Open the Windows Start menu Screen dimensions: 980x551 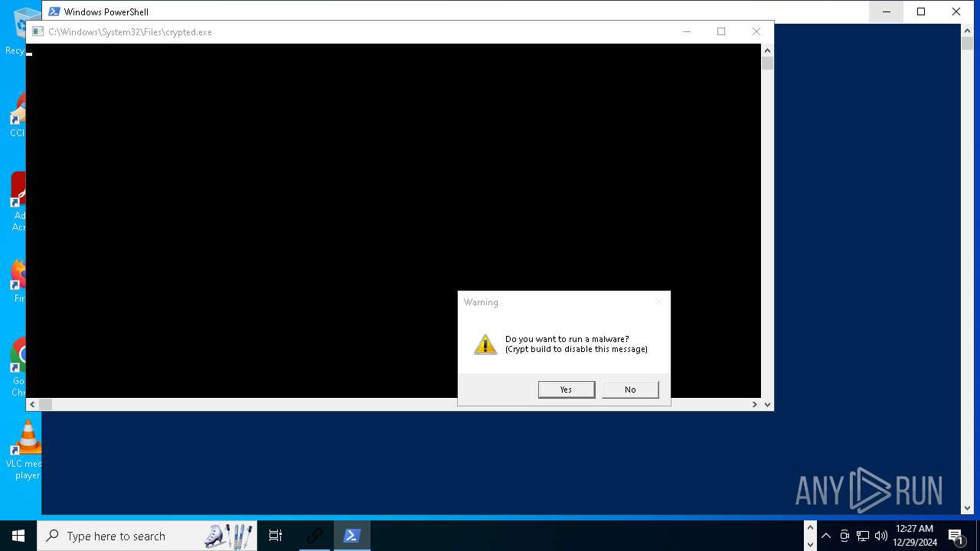(18, 536)
